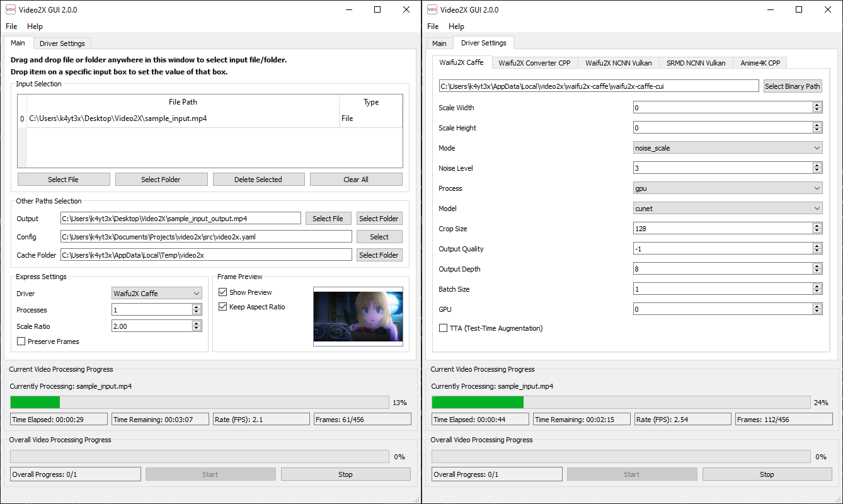
Task: Open the Anime4K CPP tab
Action: click(760, 63)
